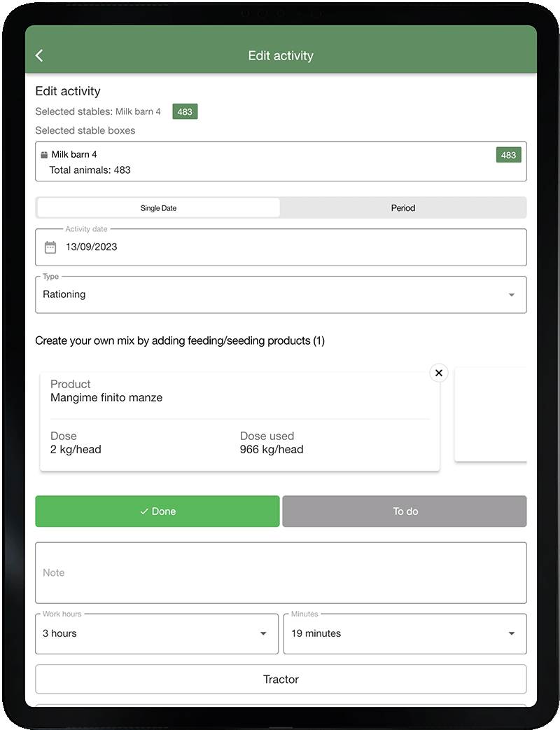Viewport: 560px width, 730px height.
Task: Click the partially visible next product card
Action: pos(491,414)
